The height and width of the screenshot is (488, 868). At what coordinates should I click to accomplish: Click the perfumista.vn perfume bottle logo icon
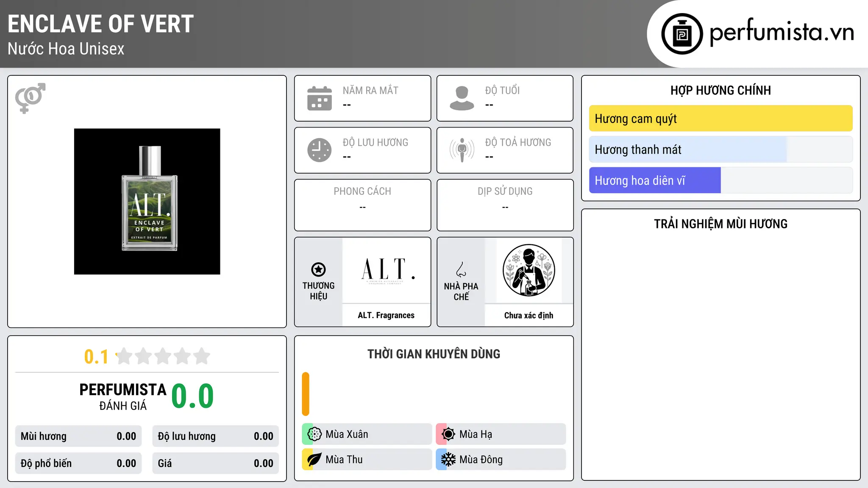[682, 34]
